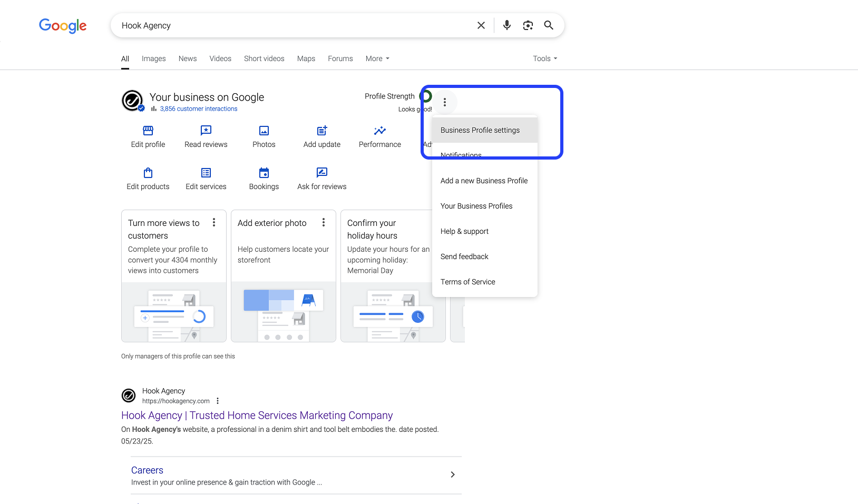
Task: Open options on 'Turn more views' card
Action: point(214,222)
